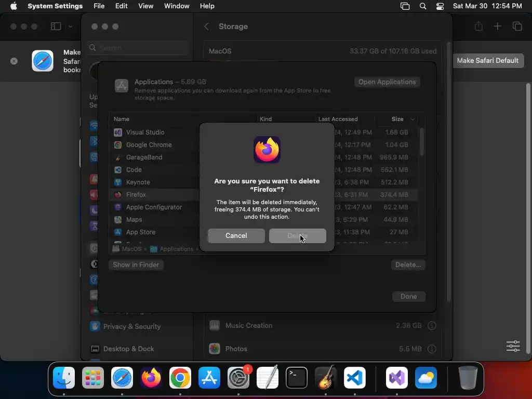Open Visual Studio from the Dock
532x399 pixels.
point(396,377)
